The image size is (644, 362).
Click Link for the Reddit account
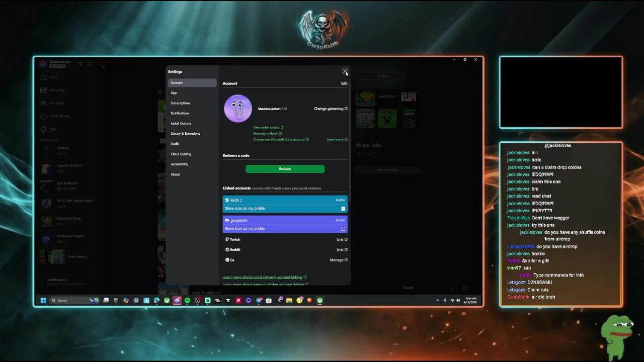(x=342, y=249)
